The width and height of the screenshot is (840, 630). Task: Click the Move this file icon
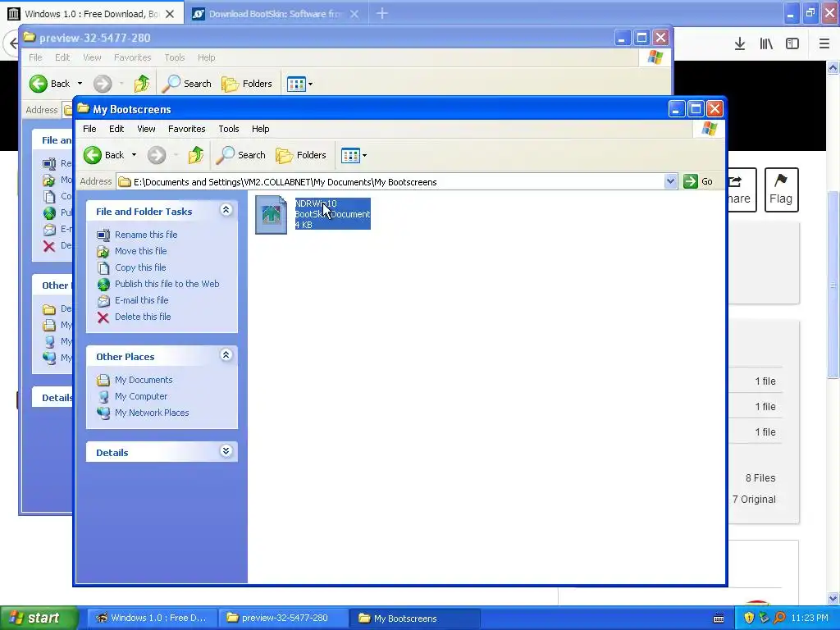click(103, 251)
